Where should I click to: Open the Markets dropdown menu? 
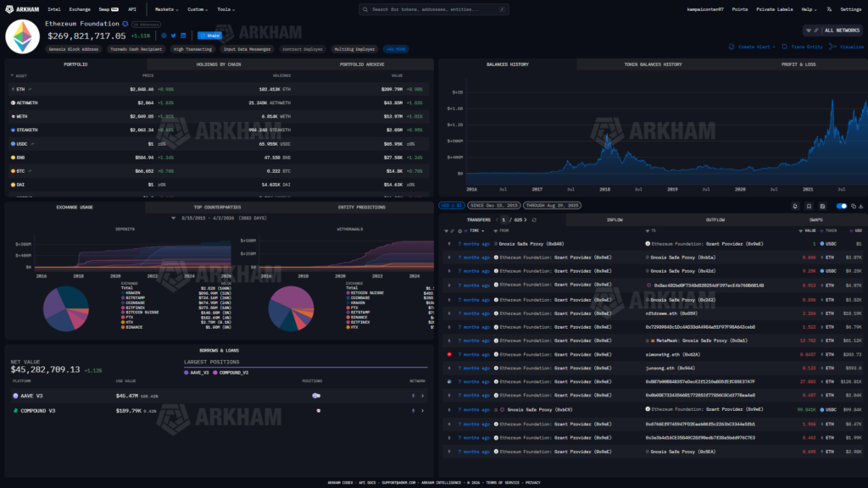point(167,8)
